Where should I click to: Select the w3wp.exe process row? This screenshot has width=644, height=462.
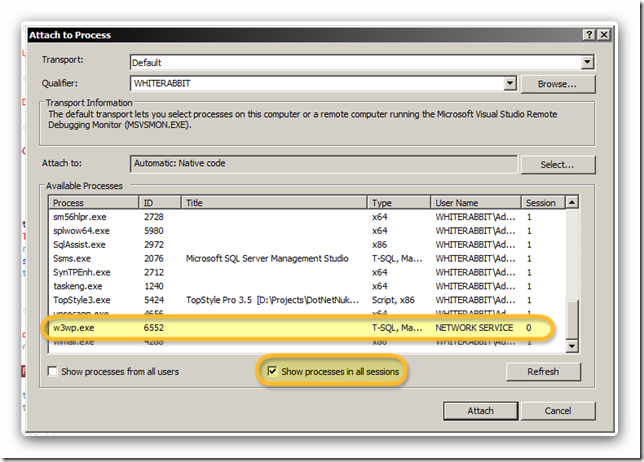pyautogui.click(x=75, y=328)
